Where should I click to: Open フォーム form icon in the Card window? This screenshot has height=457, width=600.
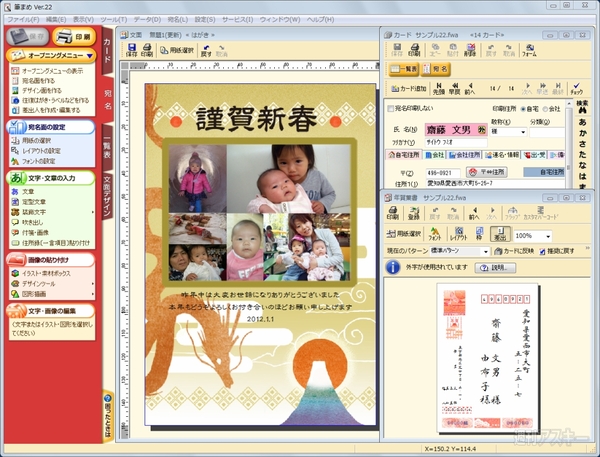(x=529, y=50)
